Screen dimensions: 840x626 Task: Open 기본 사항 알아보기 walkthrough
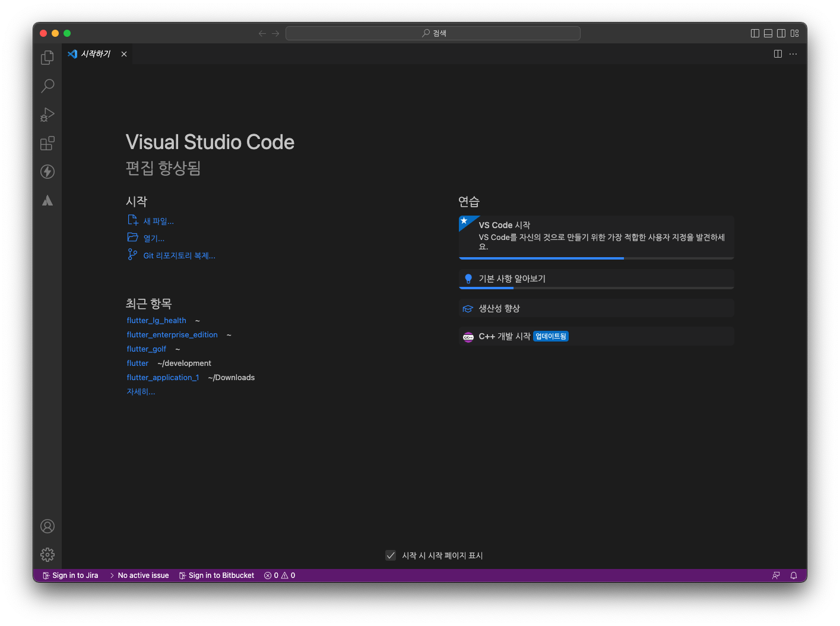click(x=597, y=279)
